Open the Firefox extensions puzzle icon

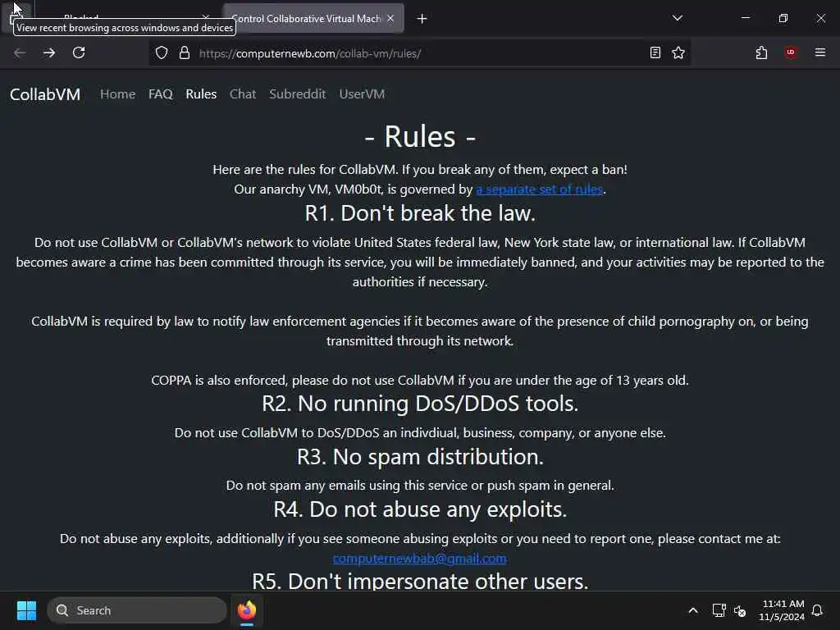(761, 52)
